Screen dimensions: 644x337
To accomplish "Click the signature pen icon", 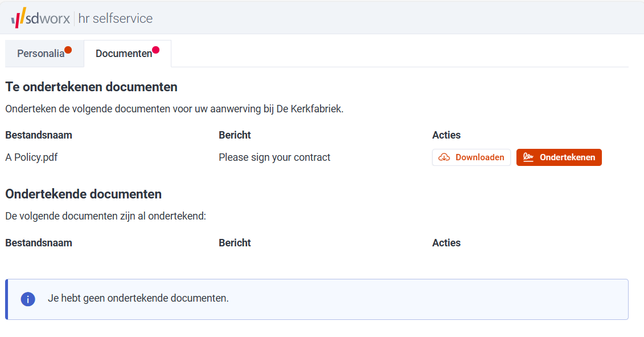I will [x=528, y=157].
